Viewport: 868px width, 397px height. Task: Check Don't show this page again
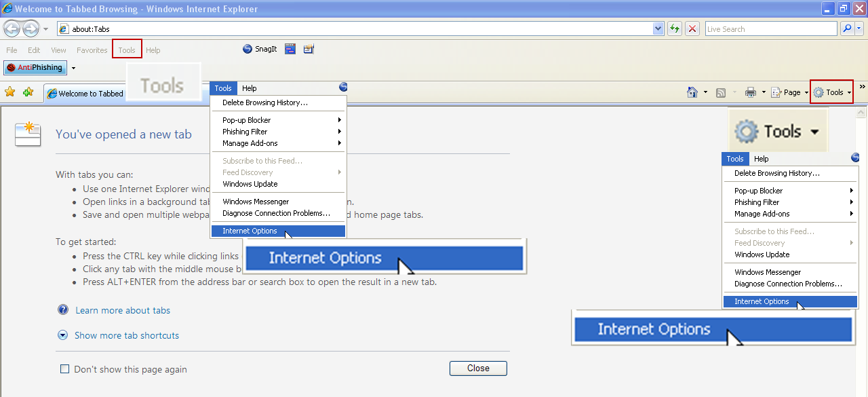coord(65,369)
